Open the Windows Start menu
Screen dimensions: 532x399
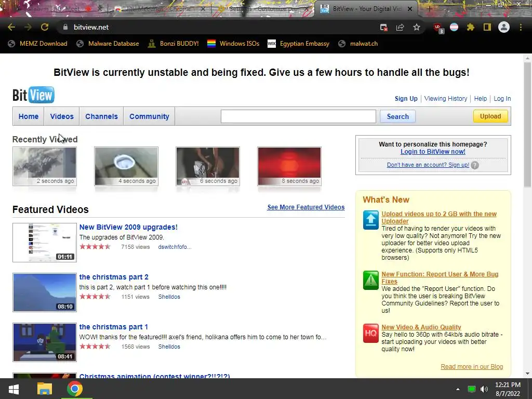point(14,389)
